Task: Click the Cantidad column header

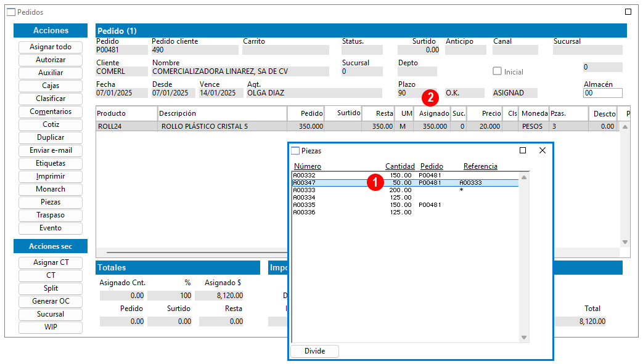Action: pyautogui.click(x=400, y=166)
